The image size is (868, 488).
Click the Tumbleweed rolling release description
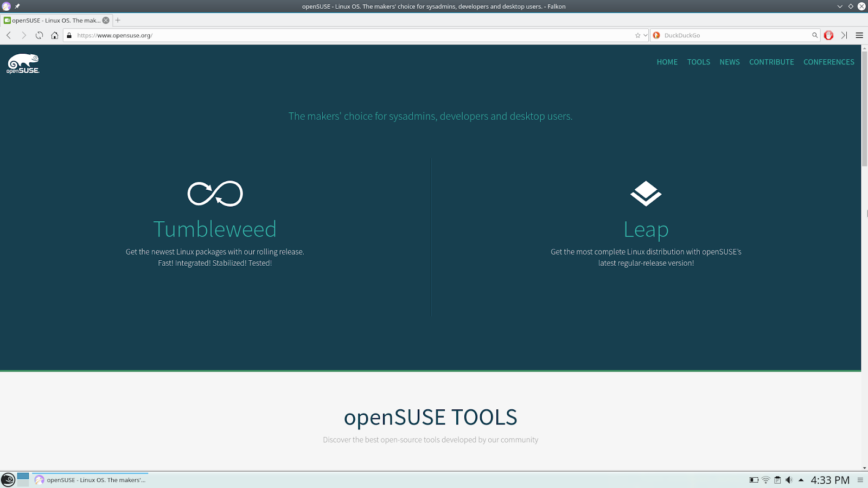click(215, 258)
